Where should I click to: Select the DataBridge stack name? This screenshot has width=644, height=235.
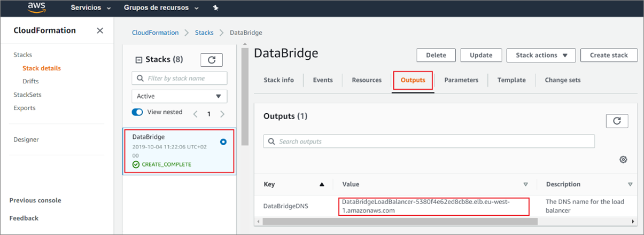pos(149,137)
